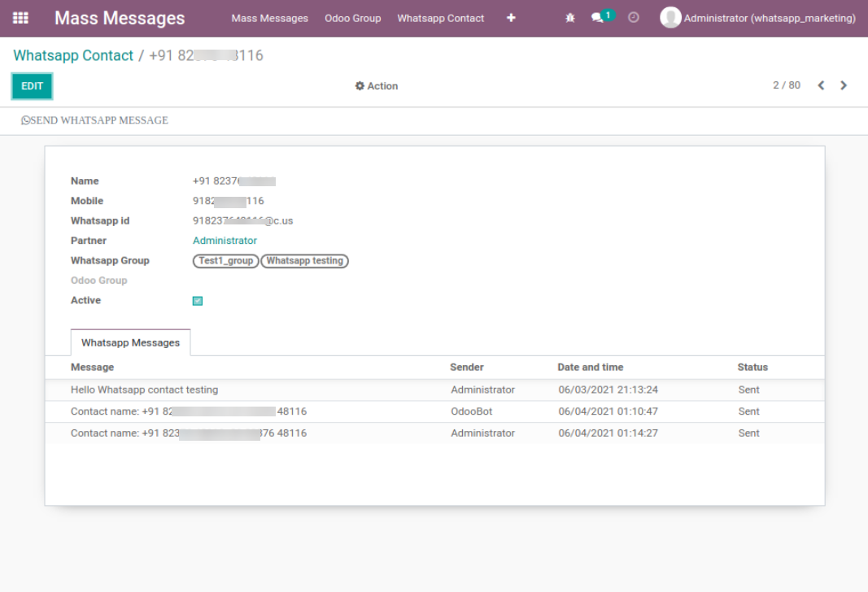Click the Whatsapp id field value

click(242, 220)
